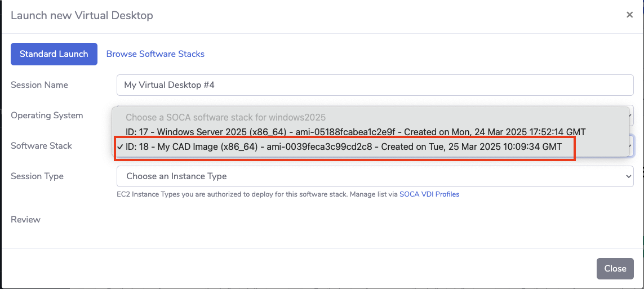Choose ID 17 Windows Server 2025 option
The width and height of the screenshot is (644, 289).
(355, 132)
